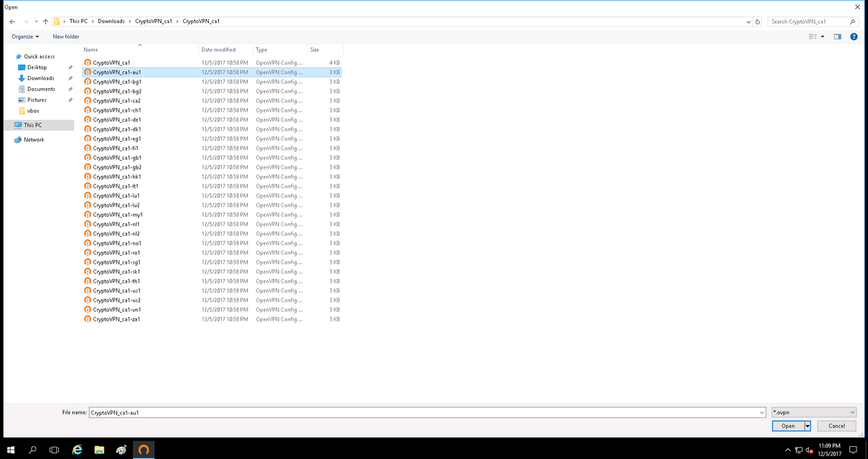Click the OpenVPN taskbar icon
Image resolution: width=868 pixels, height=459 pixels.
tap(143, 450)
